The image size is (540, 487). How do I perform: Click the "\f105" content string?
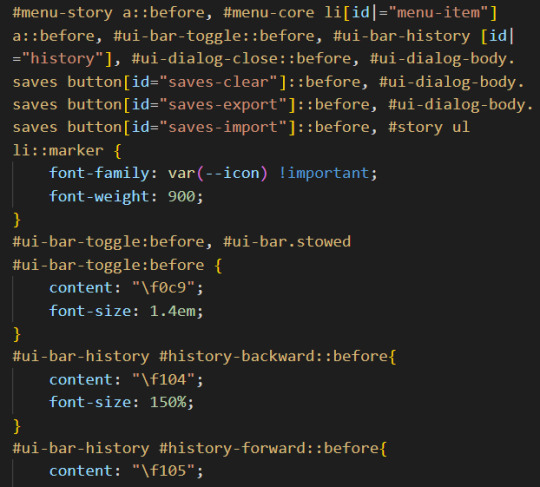tap(164, 471)
